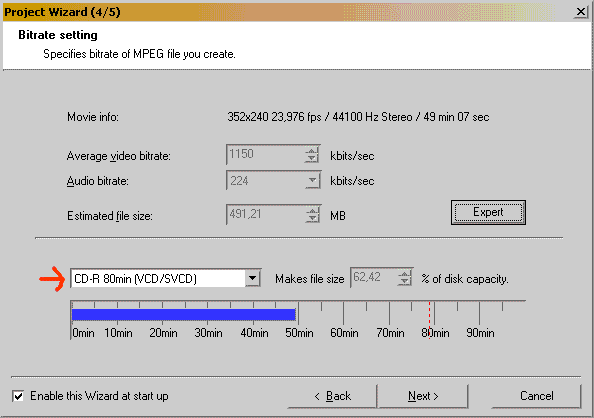Viewport: 594px width, 418px height.
Task: Close the Project Wizard window
Action: 581,12
